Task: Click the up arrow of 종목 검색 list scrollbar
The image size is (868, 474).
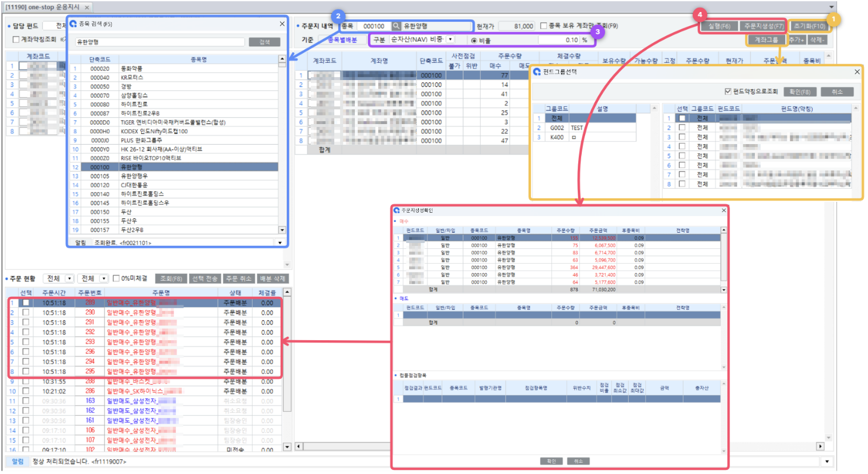Action: [282, 59]
